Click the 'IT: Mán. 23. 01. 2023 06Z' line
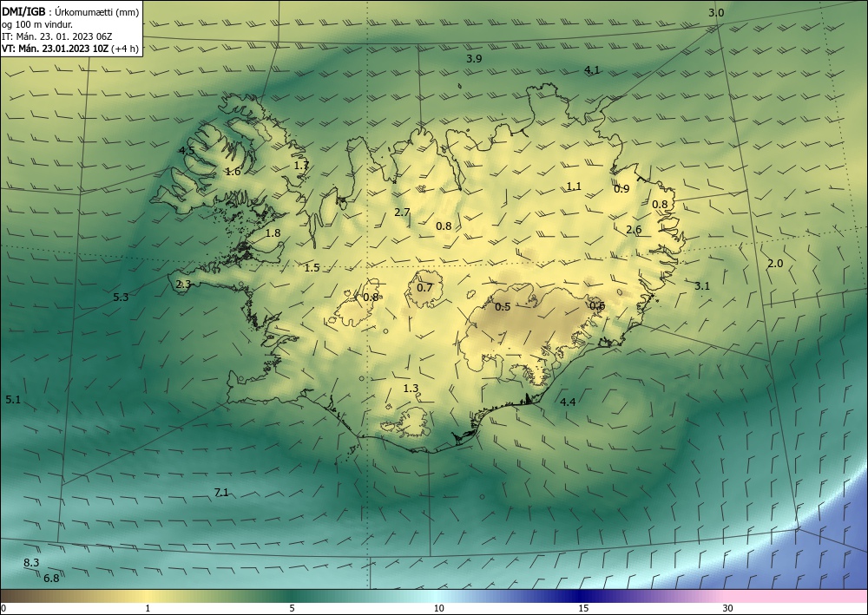The width and height of the screenshot is (868, 615). point(57,36)
